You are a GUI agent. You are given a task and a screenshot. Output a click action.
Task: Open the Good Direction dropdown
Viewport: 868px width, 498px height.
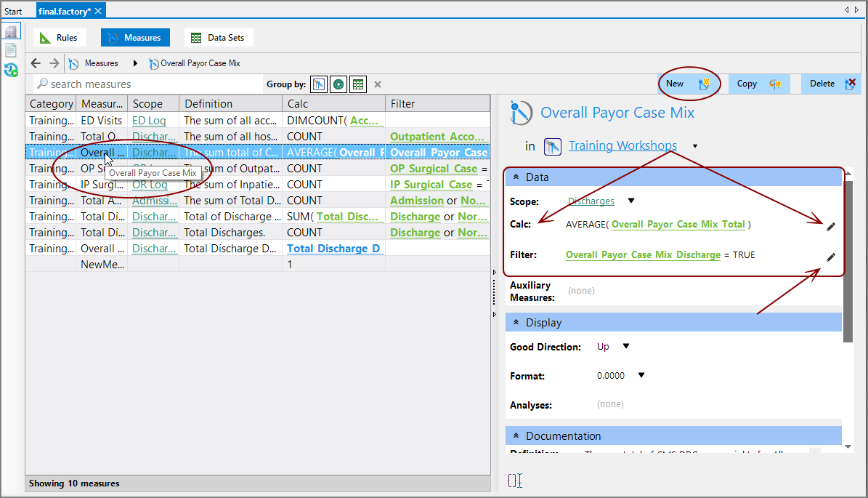click(x=624, y=347)
